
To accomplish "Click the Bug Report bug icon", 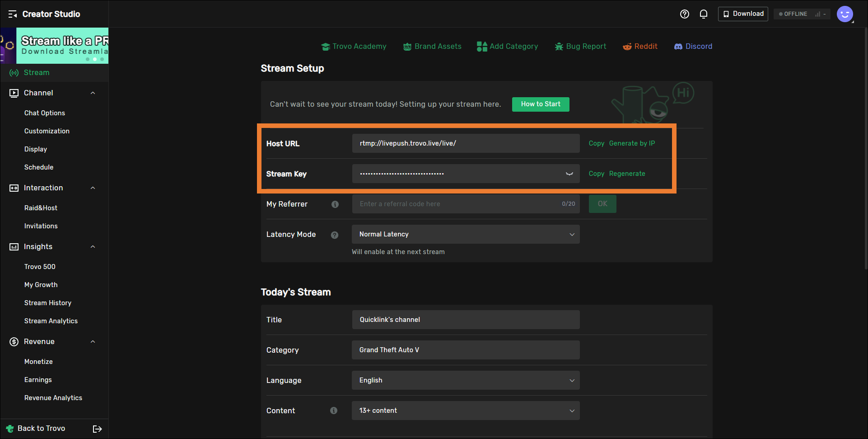I will click(x=559, y=47).
